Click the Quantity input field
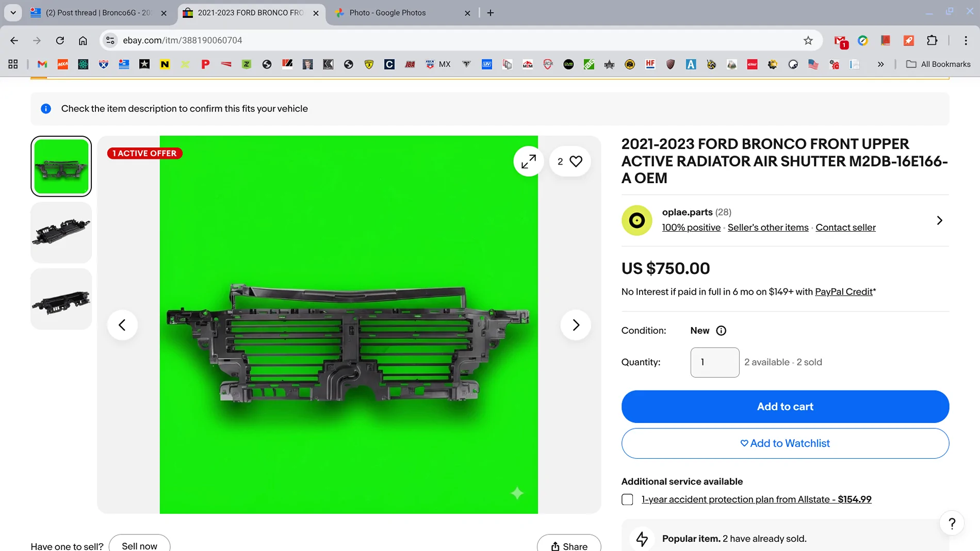 (x=714, y=362)
